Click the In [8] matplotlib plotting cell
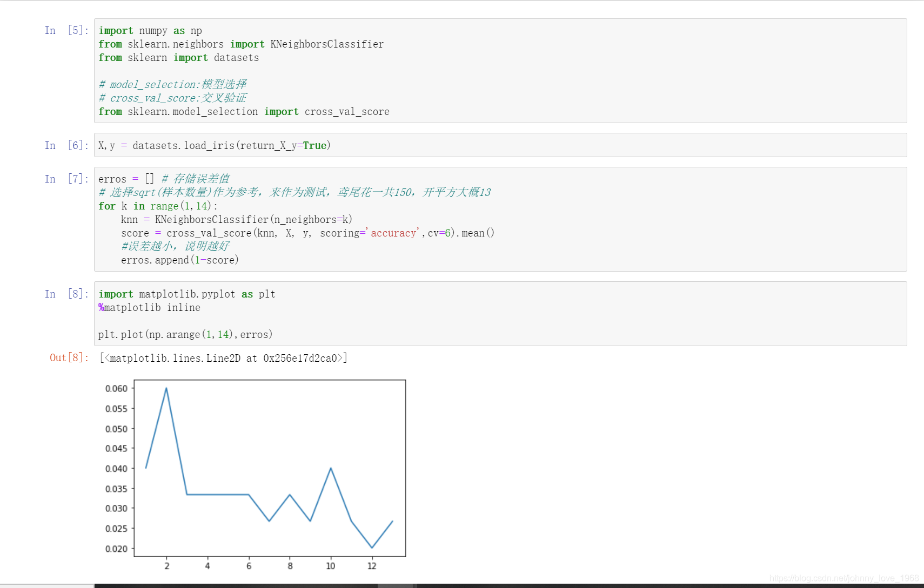924x588 pixels. point(500,314)
